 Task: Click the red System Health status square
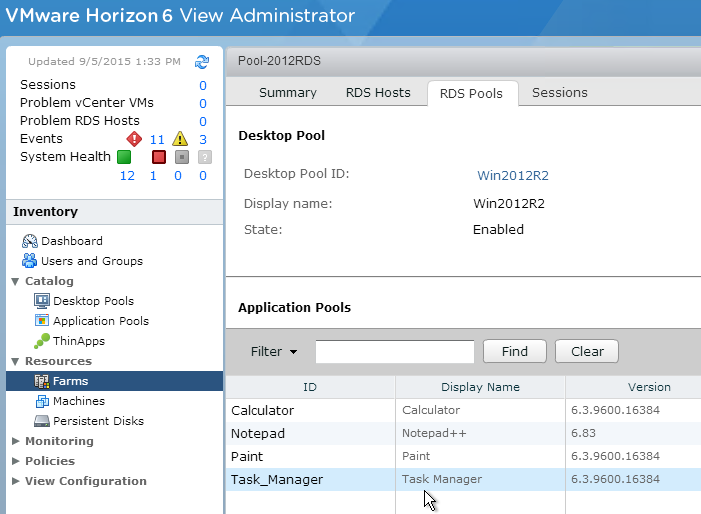pos(159,157)
